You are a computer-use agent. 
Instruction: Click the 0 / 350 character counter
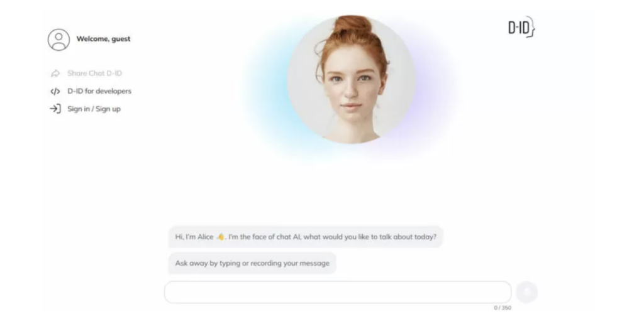502,308
